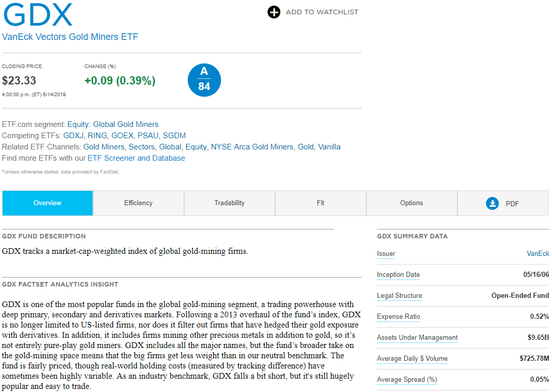This screenshot has height=392, width=552.
Task: Click the Average Daily $ Volume label
Action: click(412, 359)
